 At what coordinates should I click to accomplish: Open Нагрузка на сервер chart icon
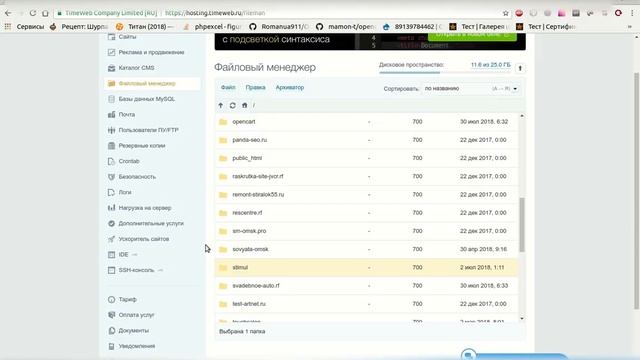coord(111,208)
